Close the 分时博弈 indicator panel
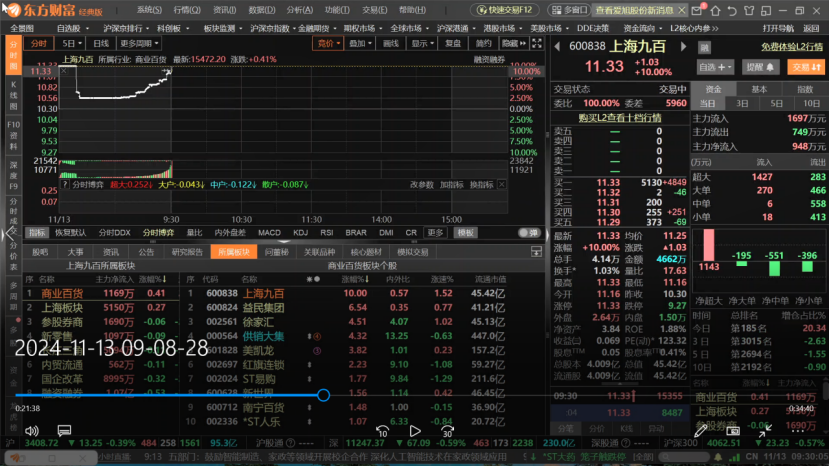829x467 pixels. 501,185
